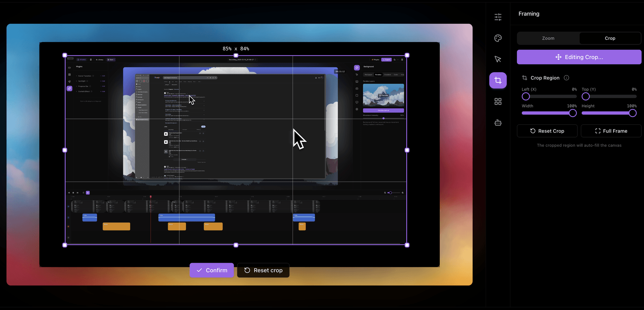The image size is (644, 310).
Task: Open the four-squares grid icon in the sidebar
Action: pos(498,102)
